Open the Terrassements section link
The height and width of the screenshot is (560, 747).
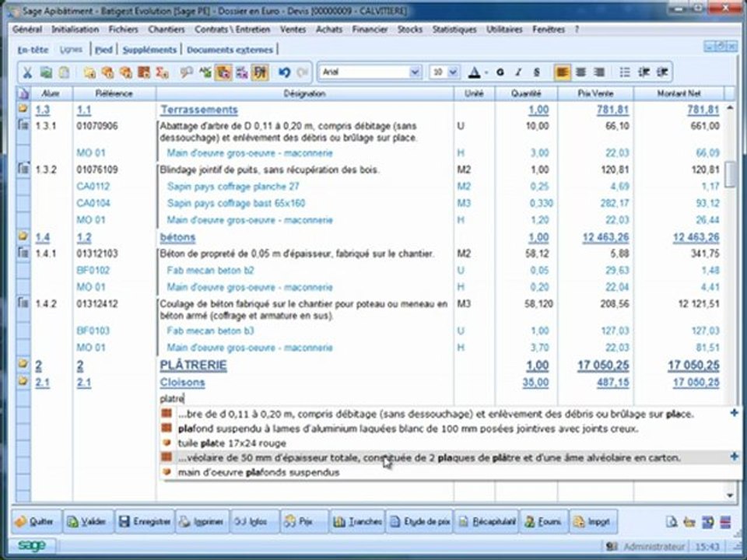click(x=198, y=110)
